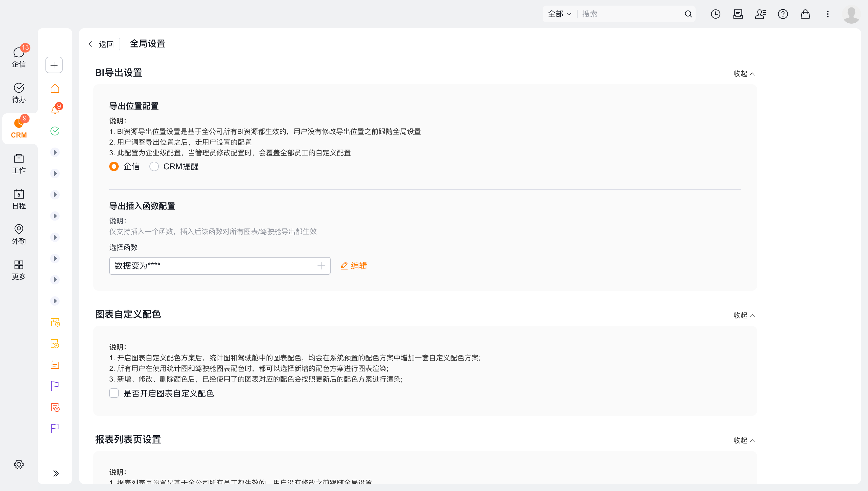Switch to the 日程 calendar tab
This screenshot has height=491, width=868.
click(x=19, y=199)
